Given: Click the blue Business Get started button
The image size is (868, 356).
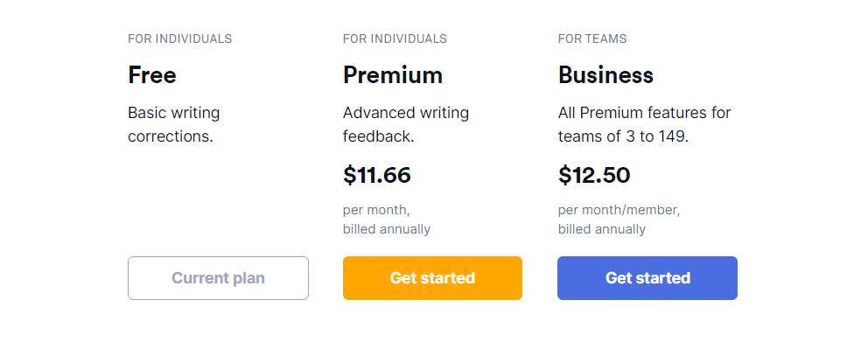Looking at the screenshot, I should 647,278.
